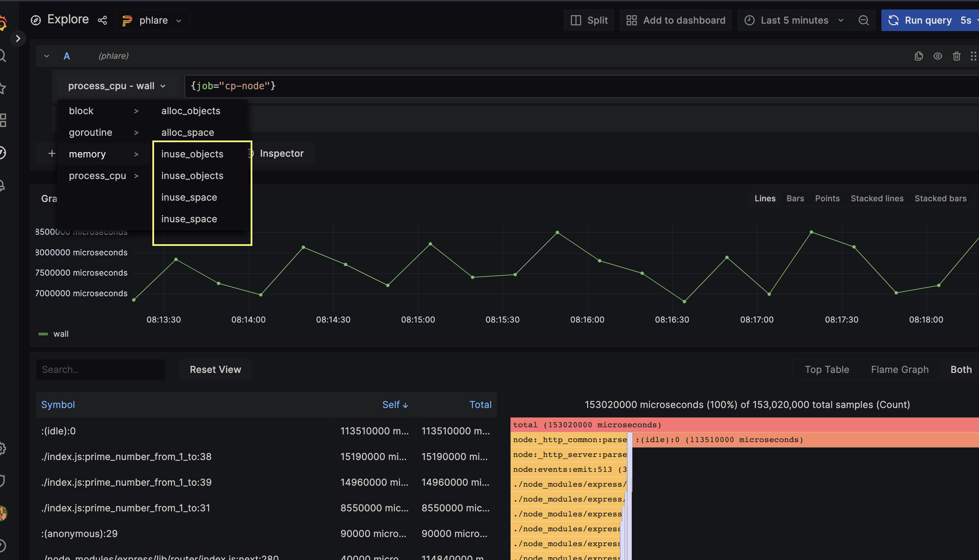The image size is (979, 560).
Task: Click the share link icon next to Explore
Action: click(x=102, y=20)
